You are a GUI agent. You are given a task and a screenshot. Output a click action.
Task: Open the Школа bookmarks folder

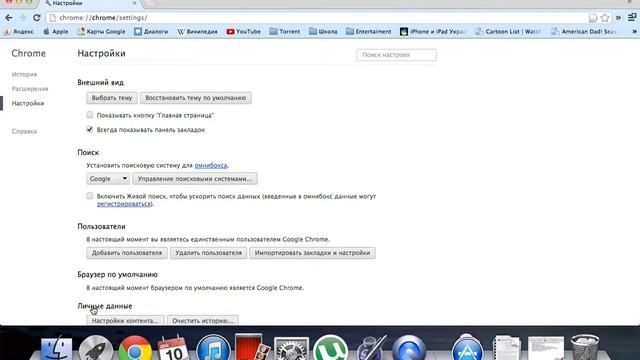click(x=323, y=31)
